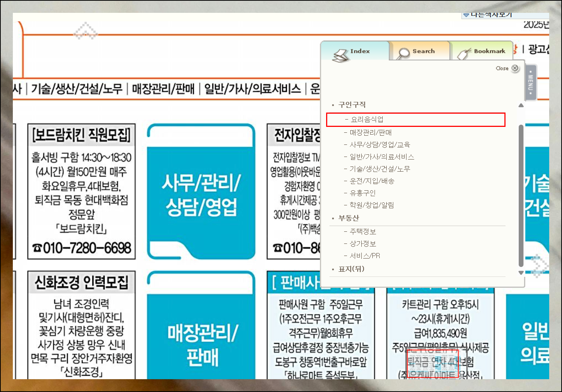The width and height of the screenshot is (562, 392).
Task: Click the Bookmark tab tag icon
Action: click(464, 54)
